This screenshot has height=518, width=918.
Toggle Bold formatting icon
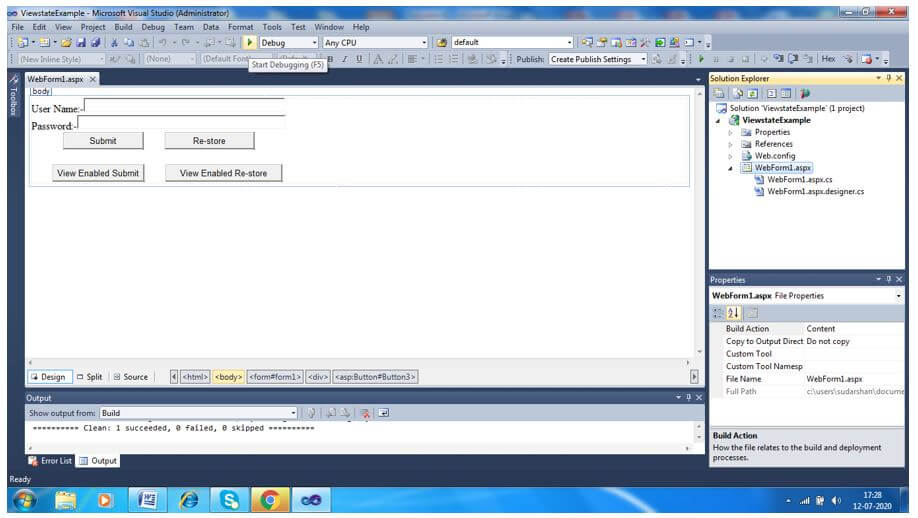(330, 59)
